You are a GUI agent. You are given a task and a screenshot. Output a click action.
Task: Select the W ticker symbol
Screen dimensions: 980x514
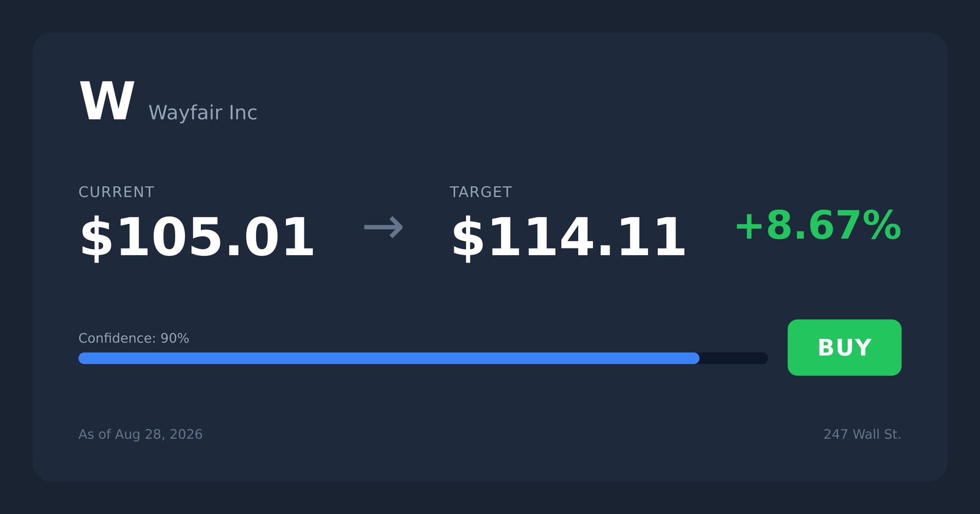107,101
